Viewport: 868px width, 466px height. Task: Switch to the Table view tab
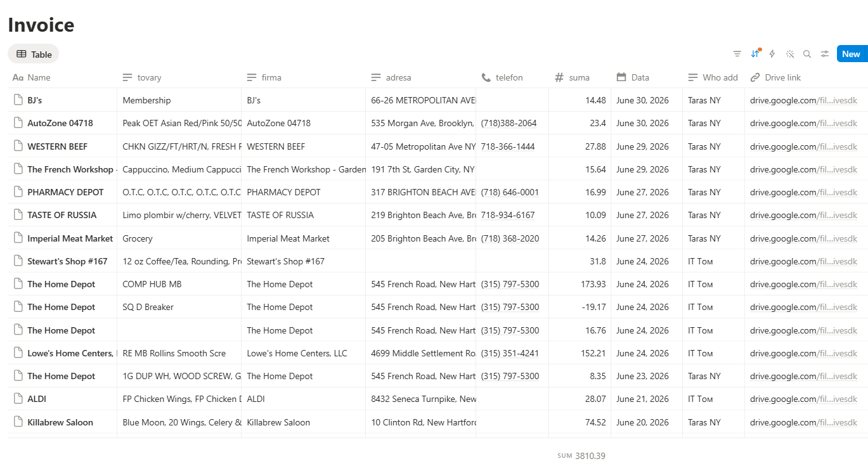click(x=34, y=54)
